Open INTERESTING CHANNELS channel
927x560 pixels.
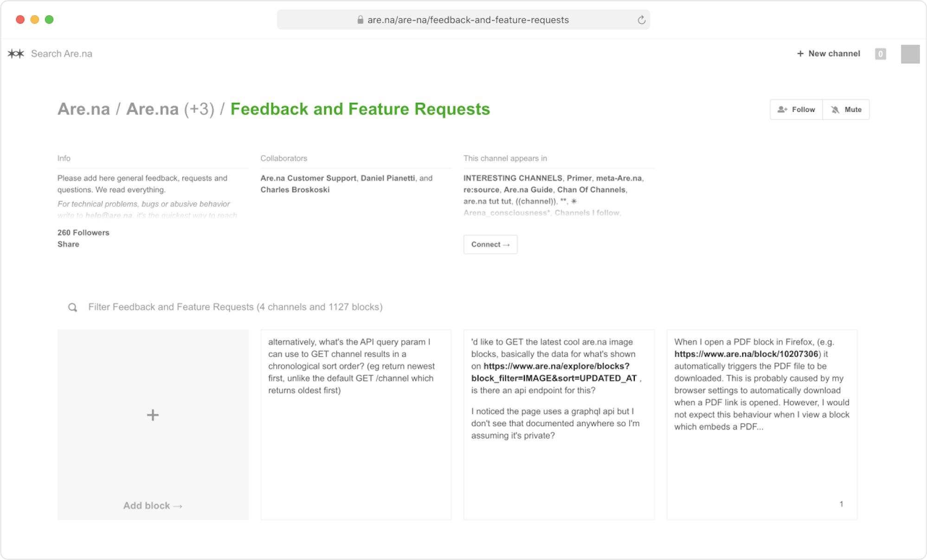coord(513,178)
